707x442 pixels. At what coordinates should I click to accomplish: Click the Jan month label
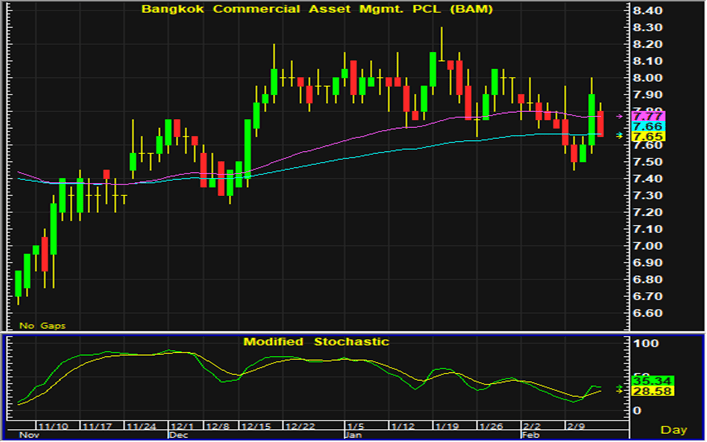354,436
